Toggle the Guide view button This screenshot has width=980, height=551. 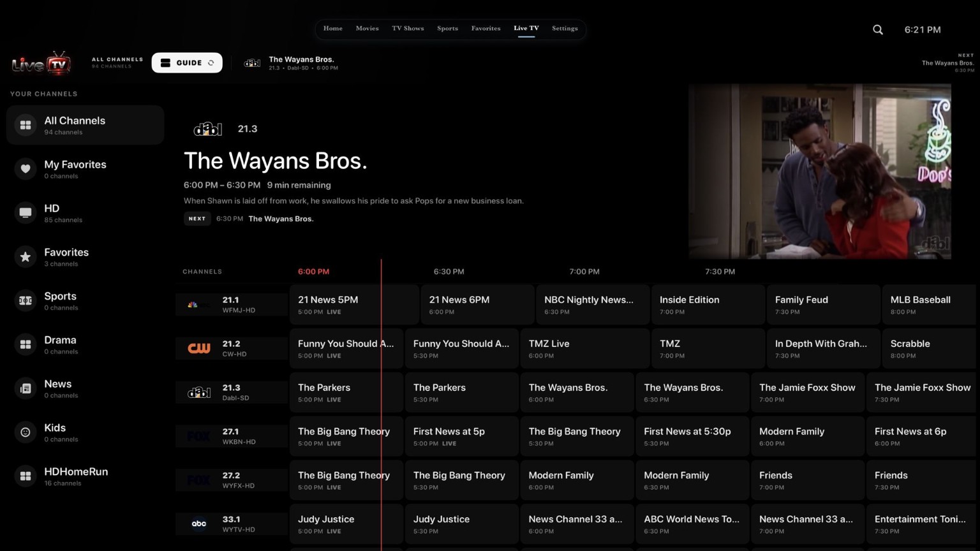pos(187,62)
